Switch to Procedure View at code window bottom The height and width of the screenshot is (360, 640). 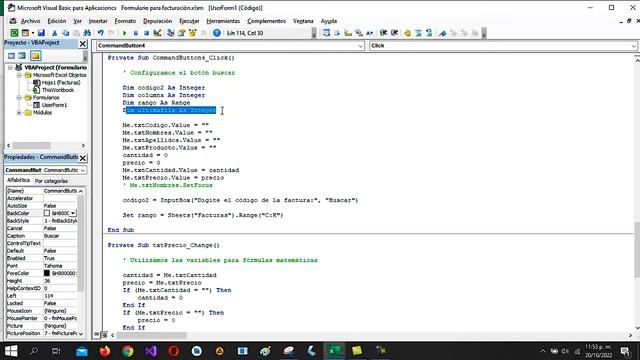coord(97,335)
